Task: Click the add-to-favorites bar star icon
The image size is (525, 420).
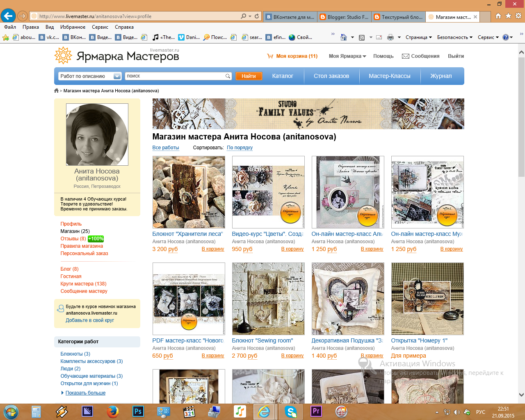Action: [6, 37]
